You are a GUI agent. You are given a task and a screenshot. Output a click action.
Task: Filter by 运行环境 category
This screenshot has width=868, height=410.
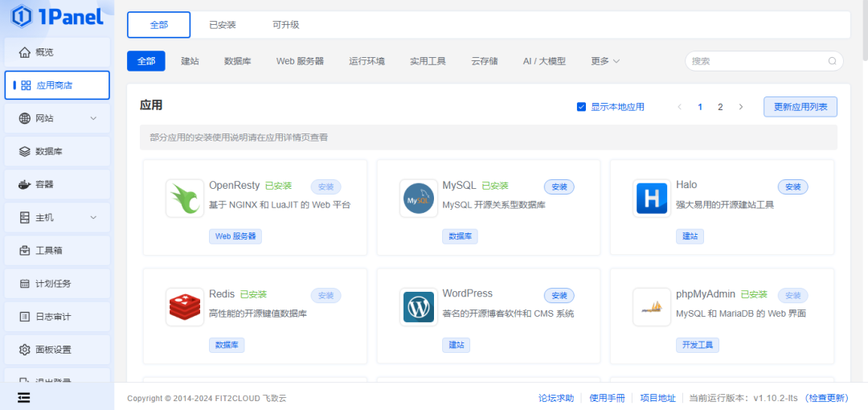point(367,61)
